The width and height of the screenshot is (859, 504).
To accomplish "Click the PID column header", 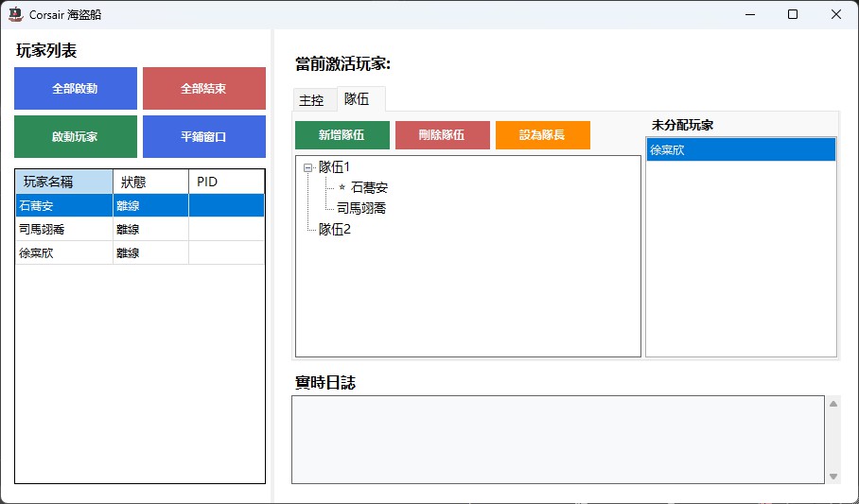I will point(225,182).
